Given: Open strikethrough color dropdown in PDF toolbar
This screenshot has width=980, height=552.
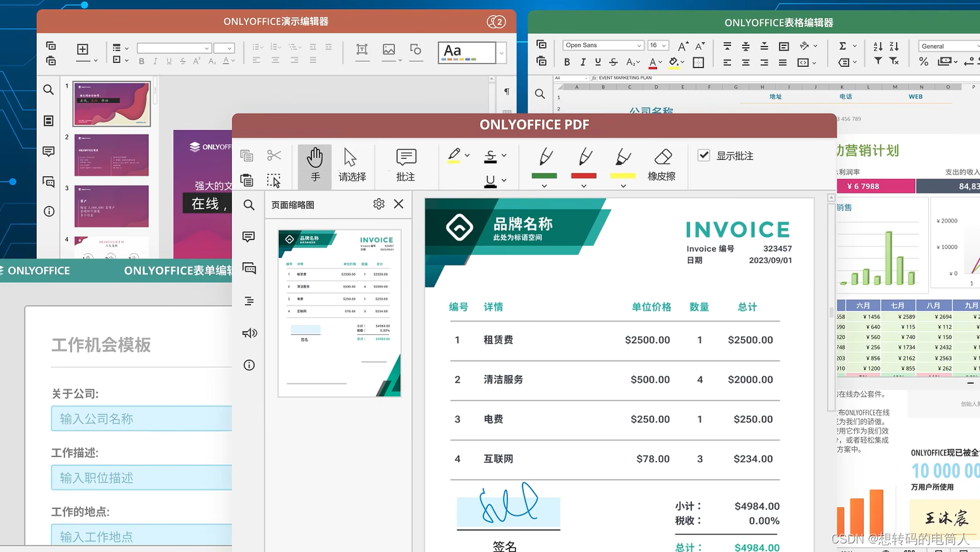Looking at the screenshot, I should [x=504, y=155].
